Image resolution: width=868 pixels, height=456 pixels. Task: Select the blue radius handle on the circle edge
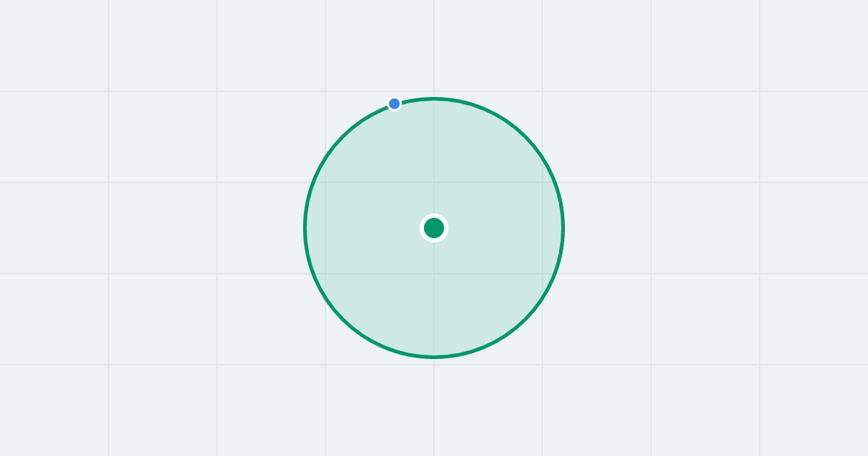click(x=394, y=104)
